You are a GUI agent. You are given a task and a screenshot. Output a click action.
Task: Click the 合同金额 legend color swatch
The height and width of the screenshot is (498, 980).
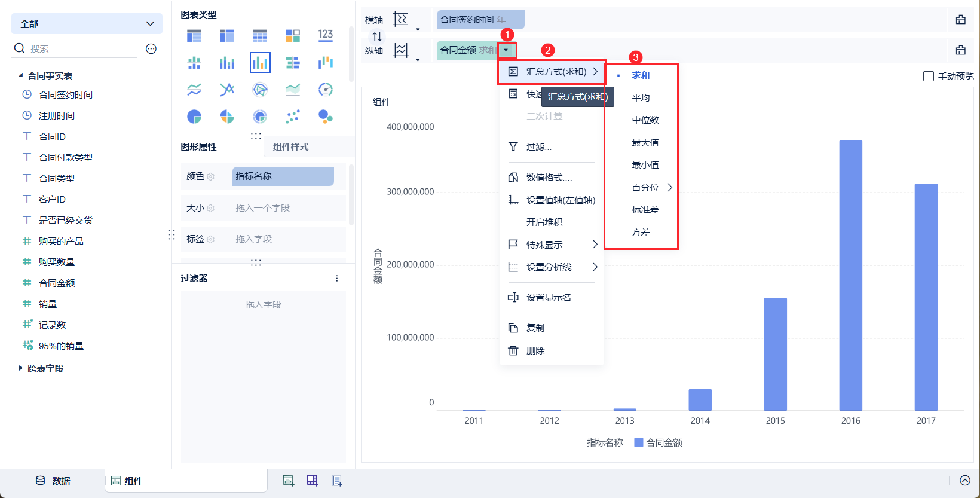[x=638, y=442]
